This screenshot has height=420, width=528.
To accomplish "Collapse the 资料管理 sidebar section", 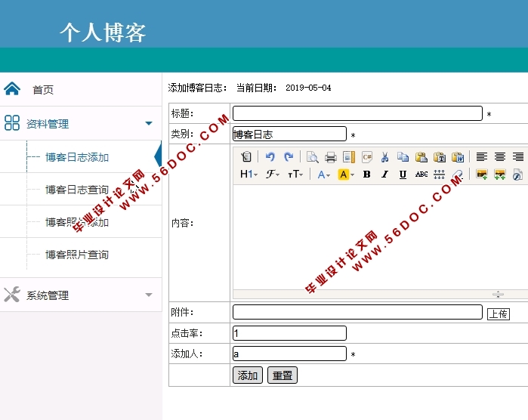I will 149,124.
